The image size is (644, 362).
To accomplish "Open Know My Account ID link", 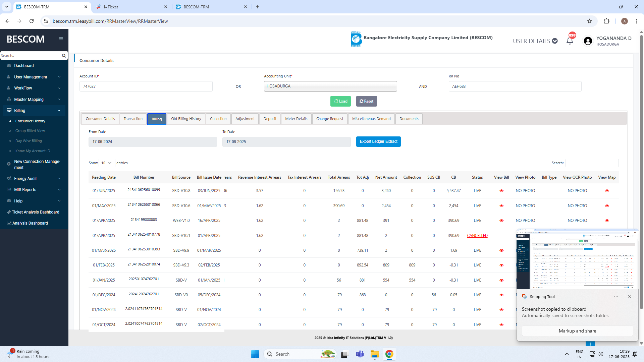I will (x=33, y=151).
